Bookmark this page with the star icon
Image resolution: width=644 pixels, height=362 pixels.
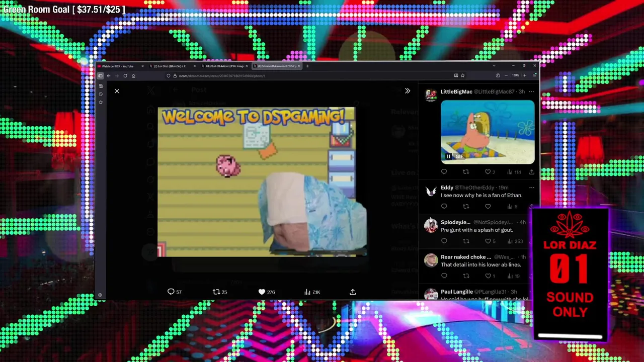click(462, 75)
